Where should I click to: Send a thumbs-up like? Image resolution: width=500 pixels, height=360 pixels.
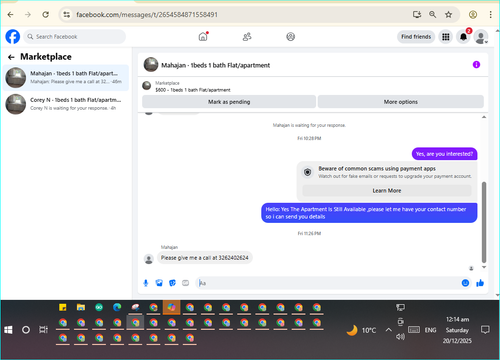coord(480,283)
